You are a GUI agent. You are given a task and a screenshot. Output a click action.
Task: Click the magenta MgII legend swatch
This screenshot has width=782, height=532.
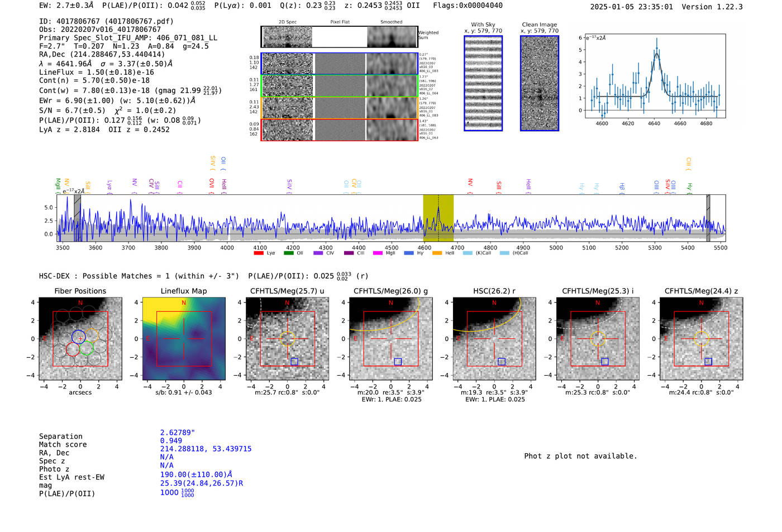378,253
